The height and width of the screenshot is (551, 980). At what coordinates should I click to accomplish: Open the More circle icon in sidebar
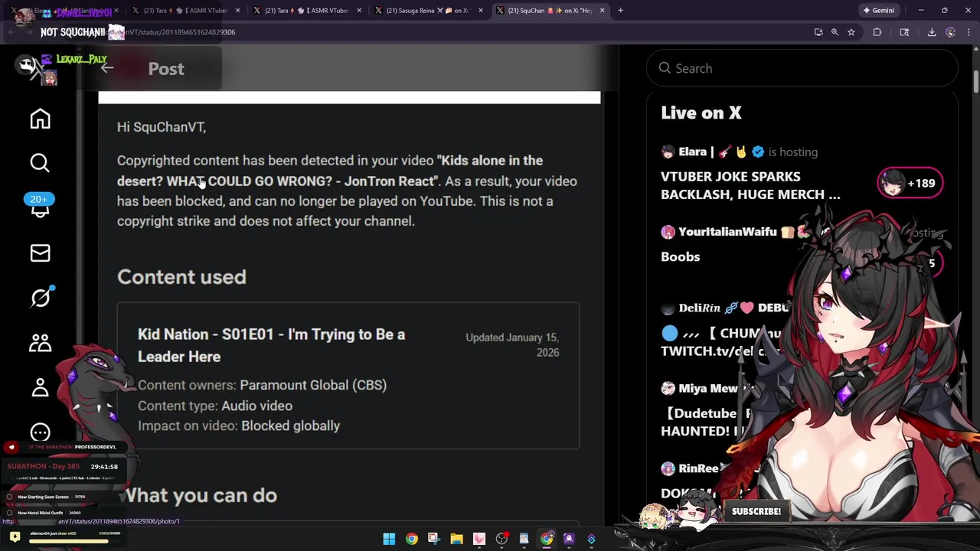[40, 433]
